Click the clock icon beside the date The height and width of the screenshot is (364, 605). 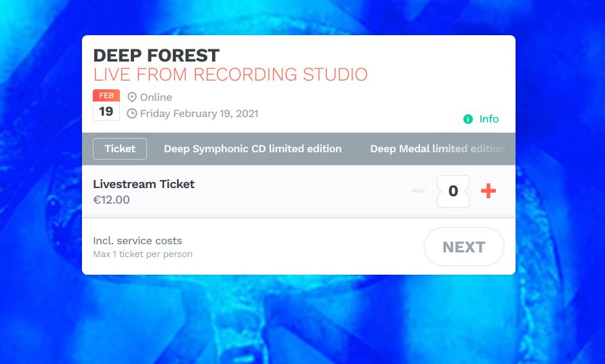[x=132, y=114]
